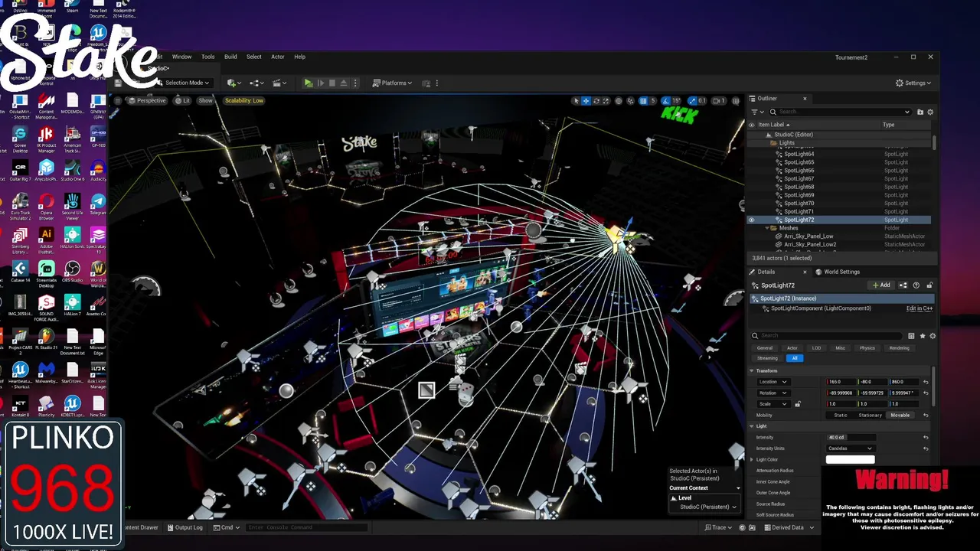The height and width of the screenshot is (551, 980).
Task: Toggle favorites star in Details
Action: click(923, 336)
